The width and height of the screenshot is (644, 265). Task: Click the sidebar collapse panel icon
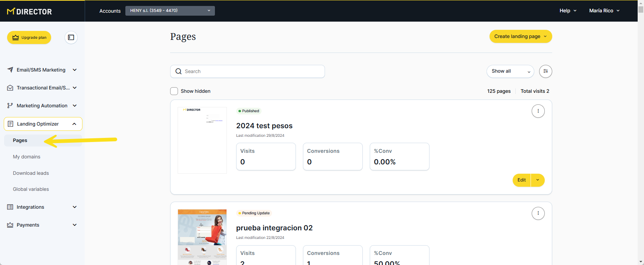71,37
